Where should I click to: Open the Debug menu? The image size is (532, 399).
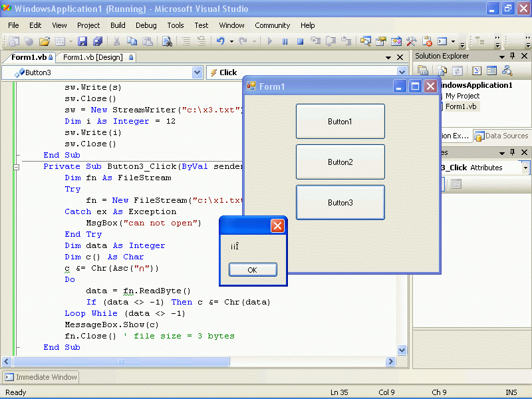coord(146,25)
